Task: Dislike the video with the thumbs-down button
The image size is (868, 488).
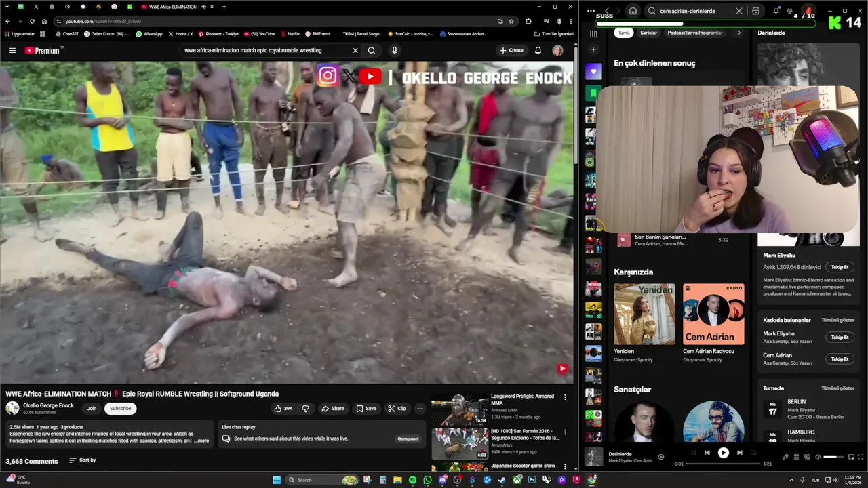Action: (305, 408)
